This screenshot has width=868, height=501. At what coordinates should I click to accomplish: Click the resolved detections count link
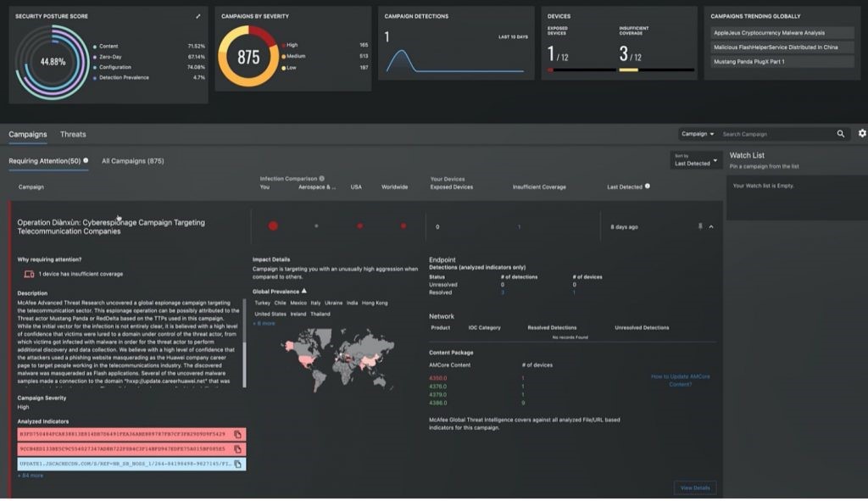[503, 292]
